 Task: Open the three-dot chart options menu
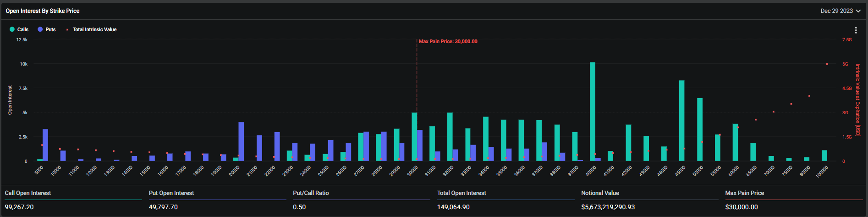coord(856,30)
